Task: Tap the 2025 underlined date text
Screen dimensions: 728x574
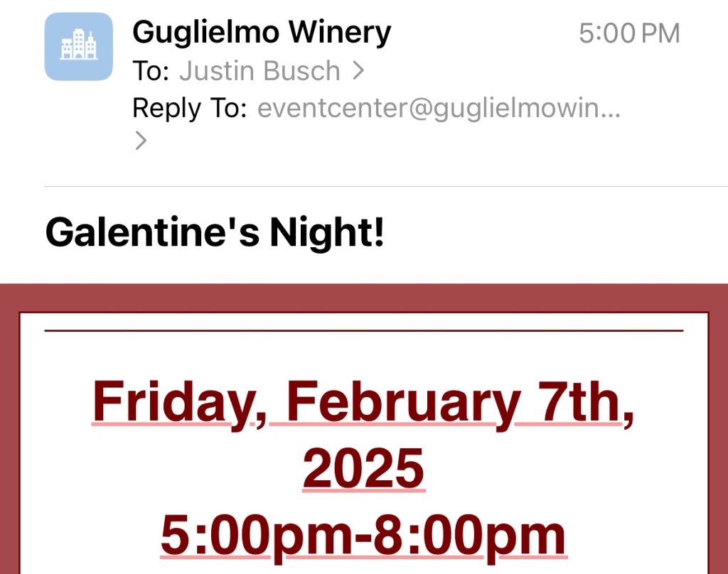Action: coord(364,468)
